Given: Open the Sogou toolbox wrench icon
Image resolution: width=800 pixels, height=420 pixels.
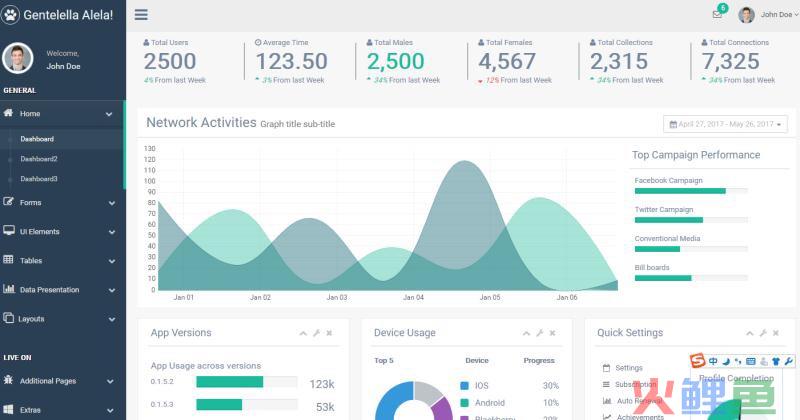Looking at the screenshot, I should pos(788,361).
